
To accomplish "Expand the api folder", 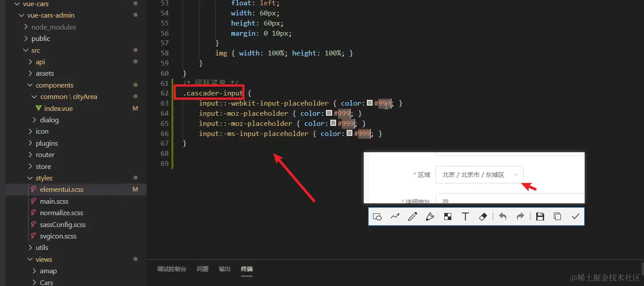I will (x=30, y=62).
